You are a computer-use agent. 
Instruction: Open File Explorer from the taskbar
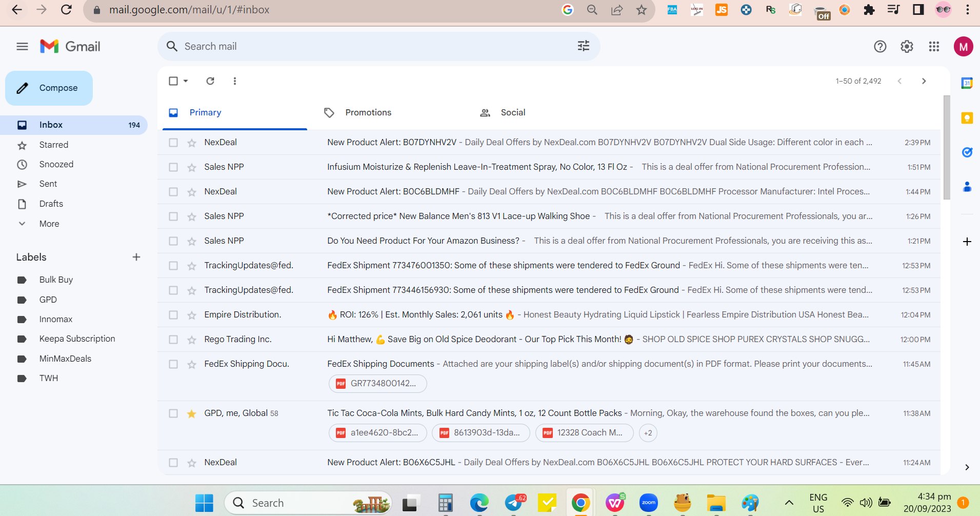pos(716,503)
